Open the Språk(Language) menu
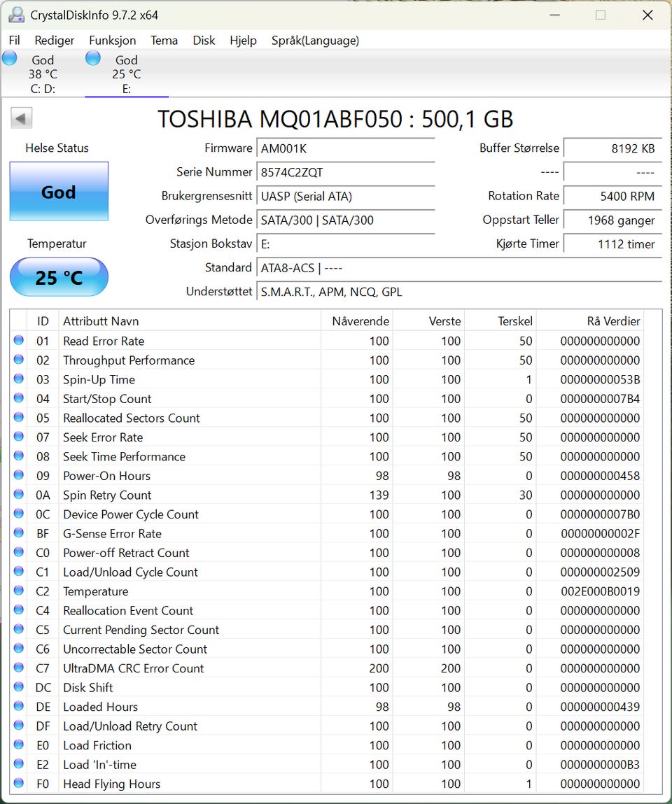Viewport: 672px width, 804px height. 315,41
